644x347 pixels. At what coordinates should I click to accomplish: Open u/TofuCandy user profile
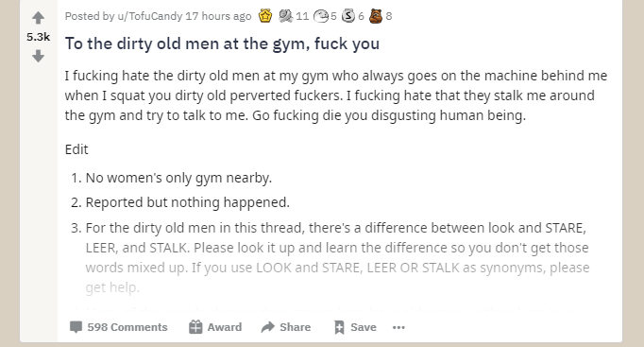click(x=149, y=16)
